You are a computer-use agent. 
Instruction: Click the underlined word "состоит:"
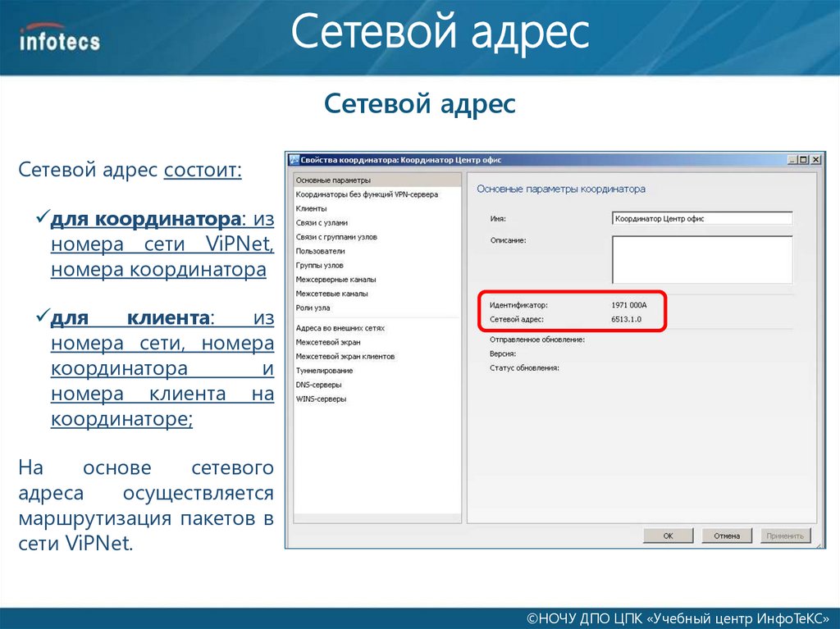click(203, 170)
